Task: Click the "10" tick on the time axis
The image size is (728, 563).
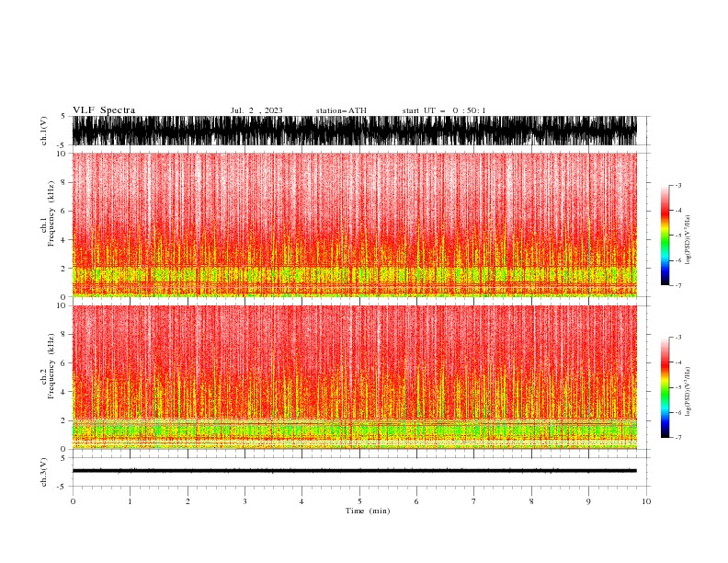Action: (646, 501)
